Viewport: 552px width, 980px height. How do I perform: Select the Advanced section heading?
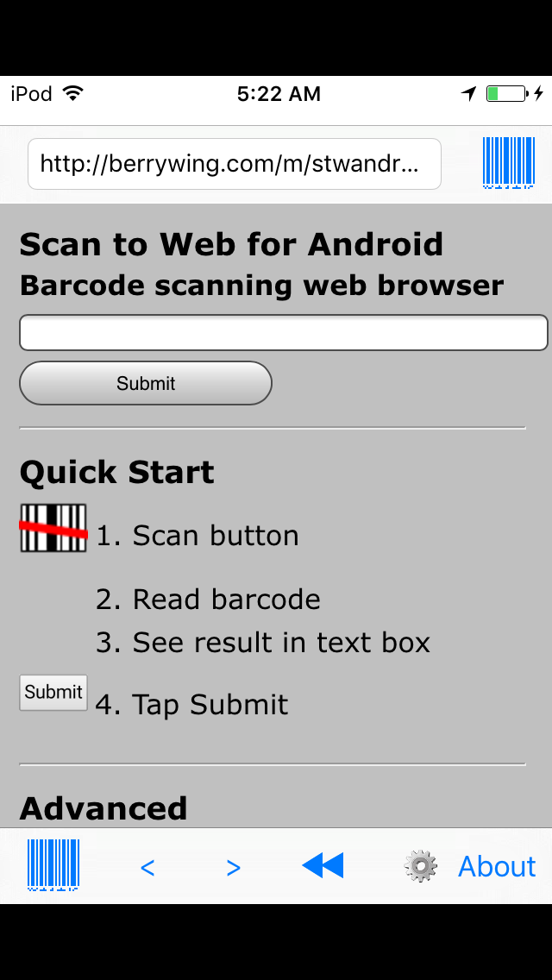click(x=103, y=808)
